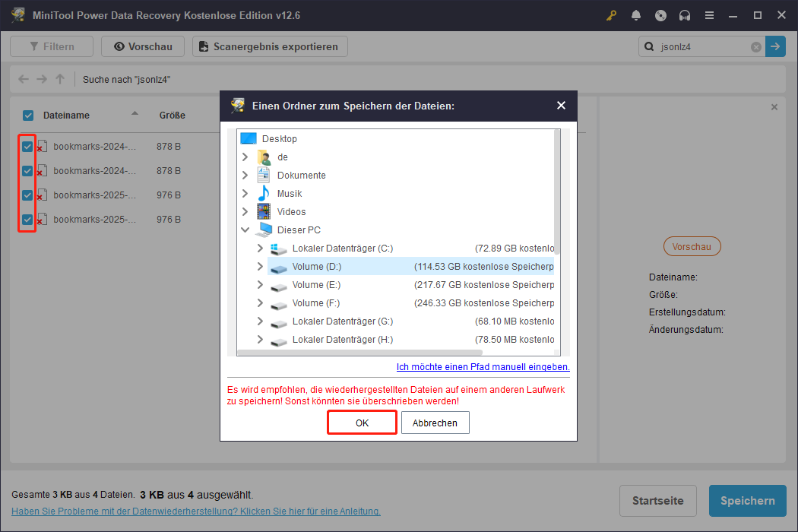Viewport: 798px width, 532px height.
Task: Collapse the Dieser PC tree node
Action: pyautogui.click(x=245, y=230)
